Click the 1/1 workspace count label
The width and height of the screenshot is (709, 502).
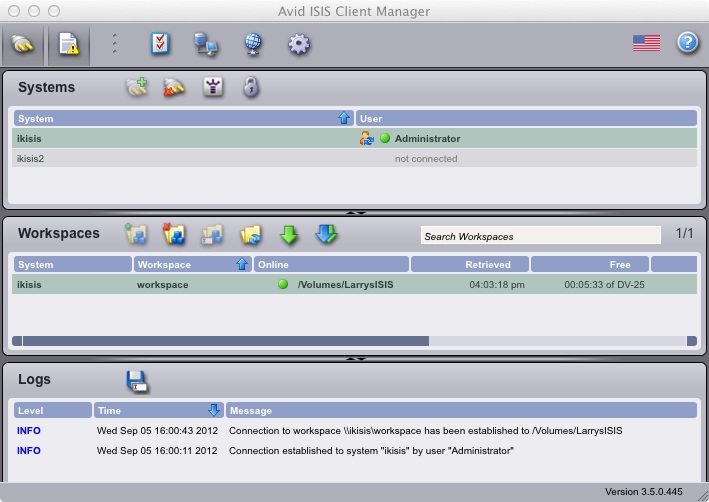(684, 233)
